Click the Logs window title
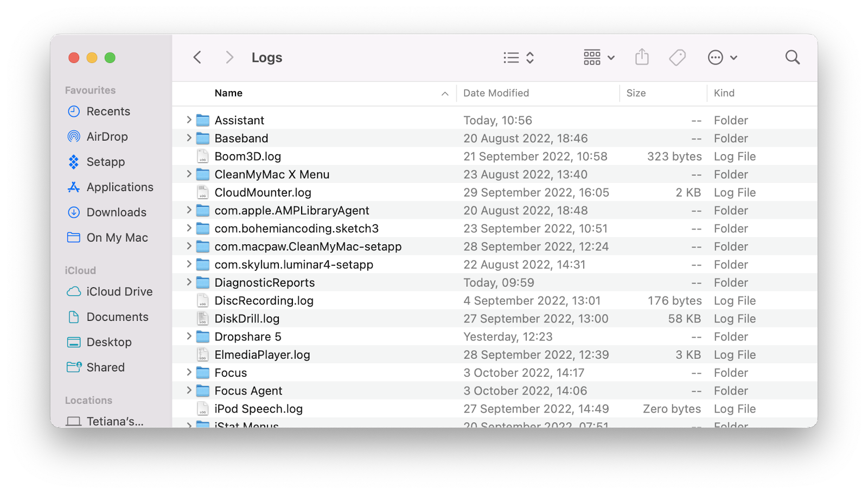 point(267,58)
